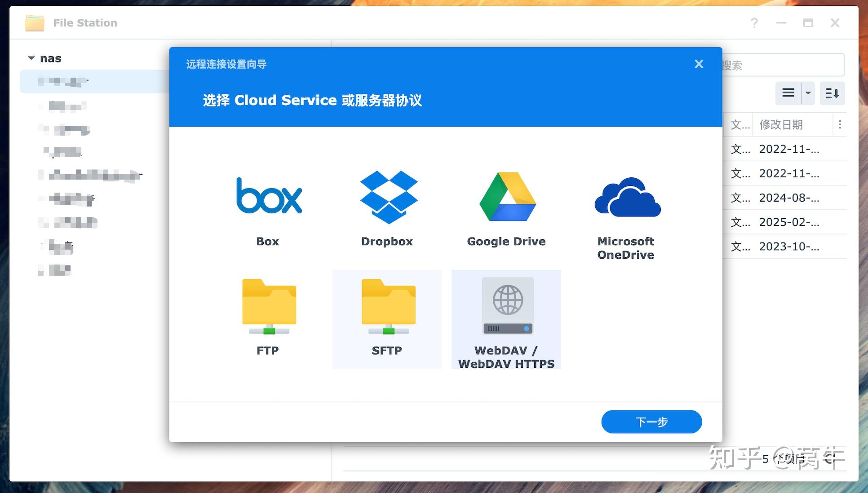Viewport: 868px width, 493px height.
Task: Click the sort order icon above the file list
Action: point(832,93)
